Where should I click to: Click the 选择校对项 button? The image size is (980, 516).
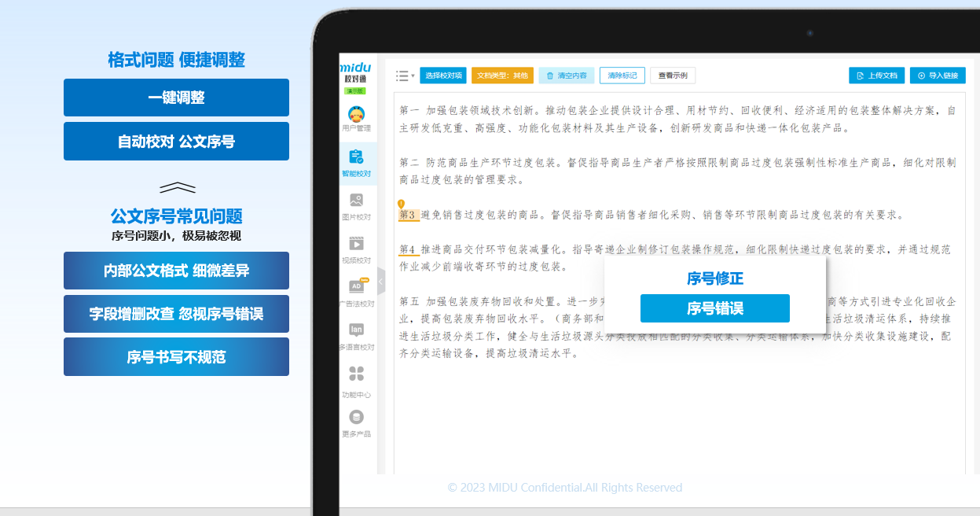coord(443,76)
